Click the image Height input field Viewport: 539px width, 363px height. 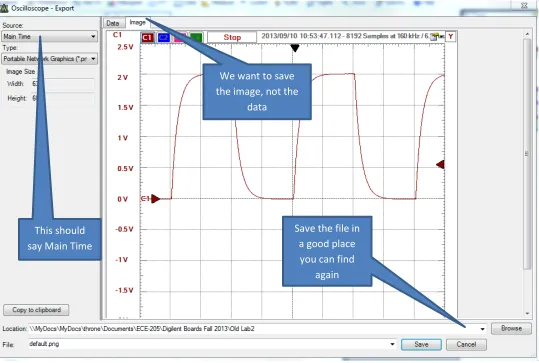pyautogui.click(x=63, y=98)
